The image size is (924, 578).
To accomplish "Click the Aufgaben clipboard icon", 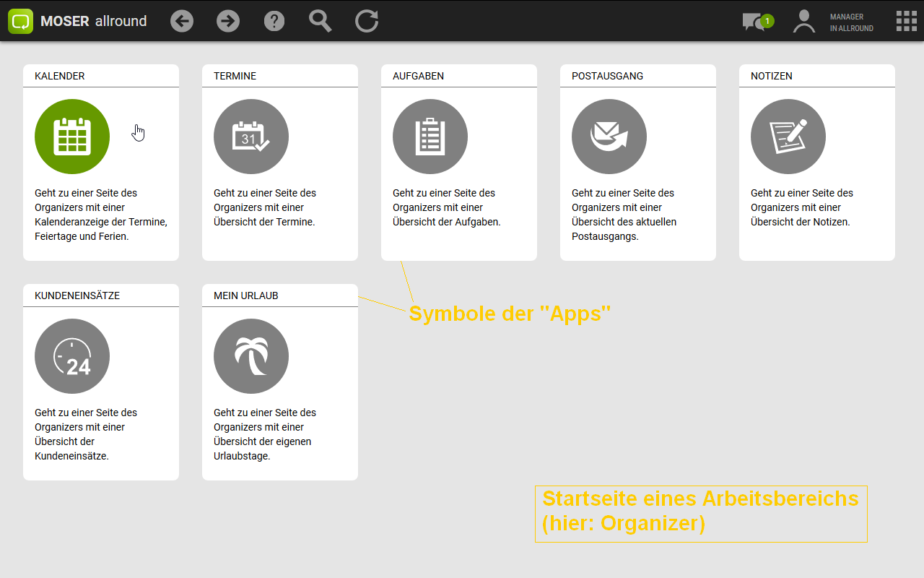I will (430, 137).
